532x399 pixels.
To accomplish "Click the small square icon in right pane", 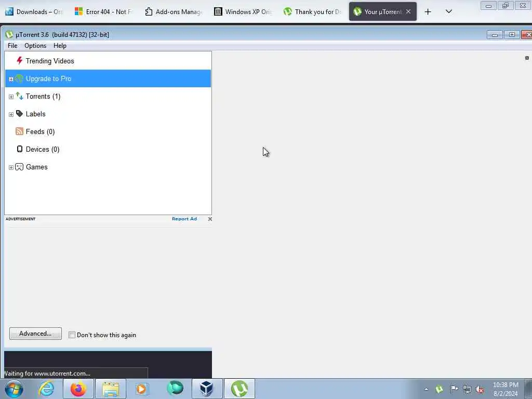I will [527, 58].
